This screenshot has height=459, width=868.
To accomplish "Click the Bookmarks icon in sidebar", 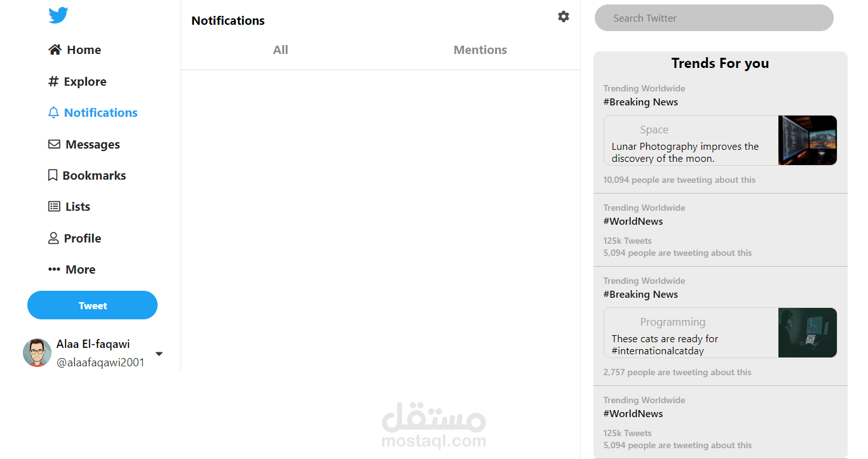I will click(x=53, y=175).
